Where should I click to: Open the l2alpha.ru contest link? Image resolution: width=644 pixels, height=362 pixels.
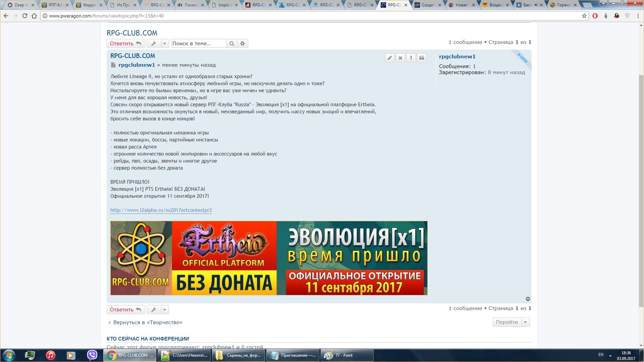(x=161, y=210)
